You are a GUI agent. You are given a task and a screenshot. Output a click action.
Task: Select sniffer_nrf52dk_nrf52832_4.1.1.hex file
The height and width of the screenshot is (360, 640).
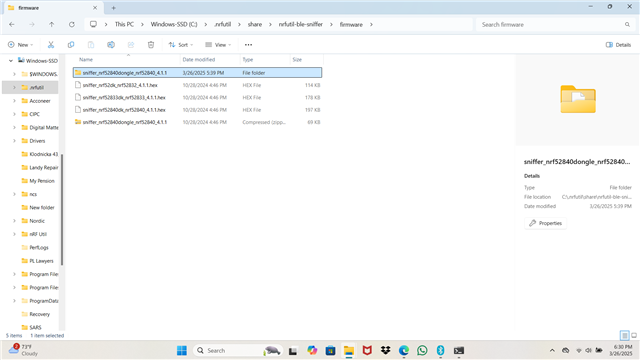pyautogui.click(x=198, y=85)
